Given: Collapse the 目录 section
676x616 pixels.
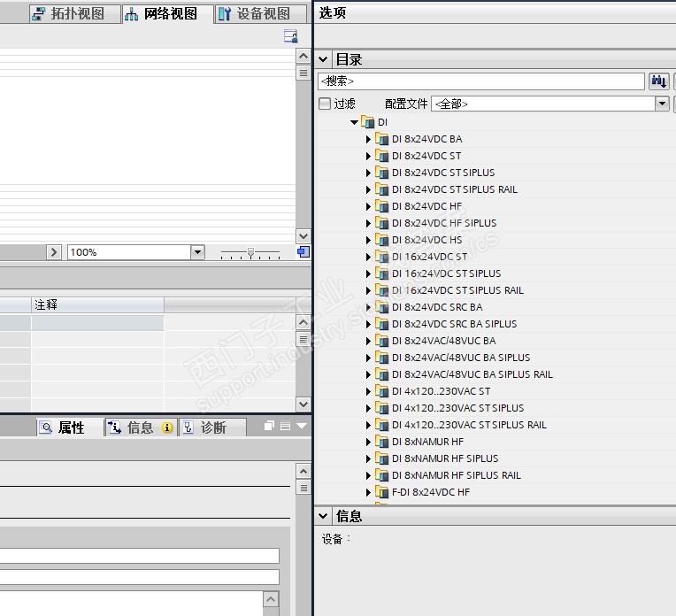Looking at the screenshot, I should (323, 59).
